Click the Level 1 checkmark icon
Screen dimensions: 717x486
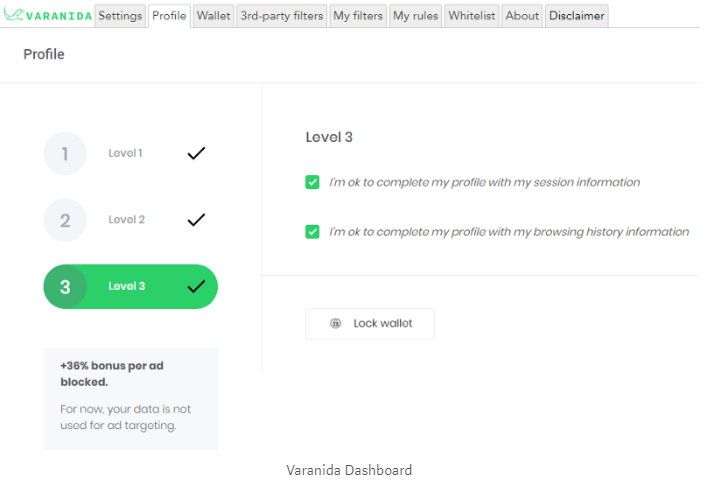[196, 153]
